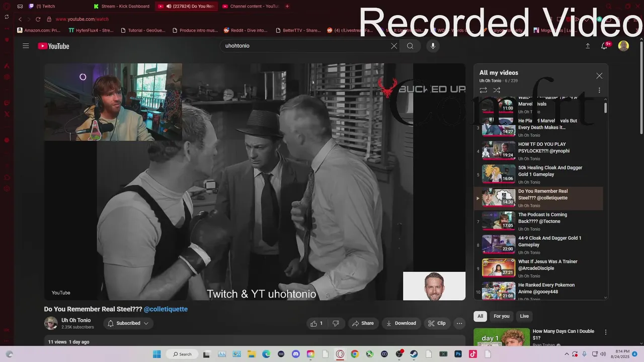644x362 pixels.
Task: Toggle loop playlist in All my videos
Action: point(483,90)
